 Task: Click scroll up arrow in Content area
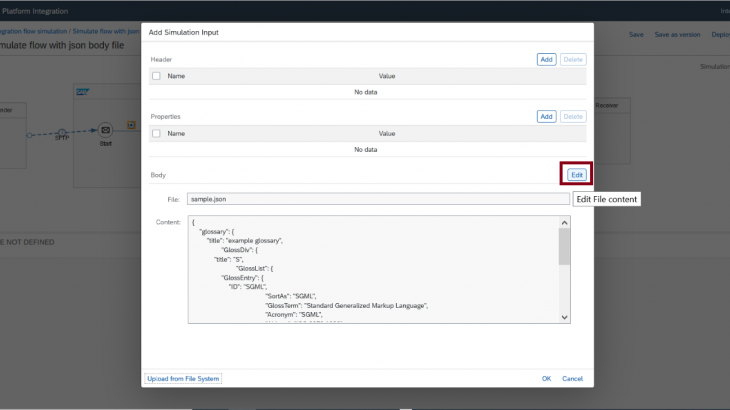point(564,223)
